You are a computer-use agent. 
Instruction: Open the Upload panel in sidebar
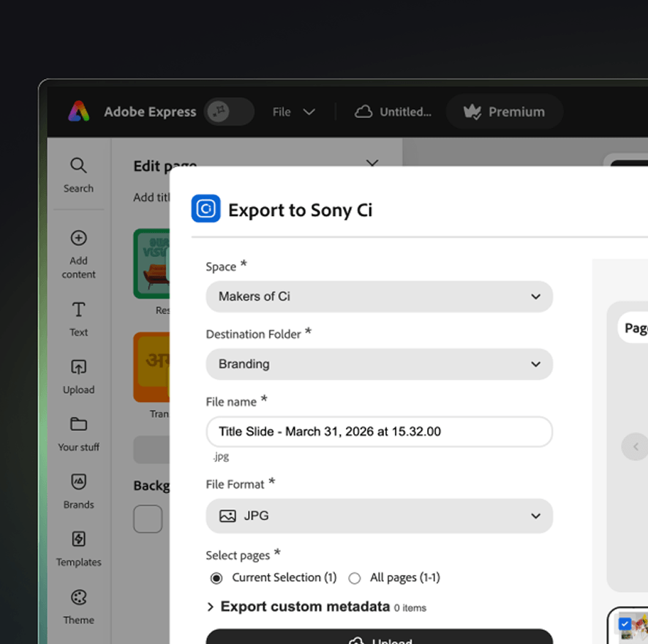(78, 377)
